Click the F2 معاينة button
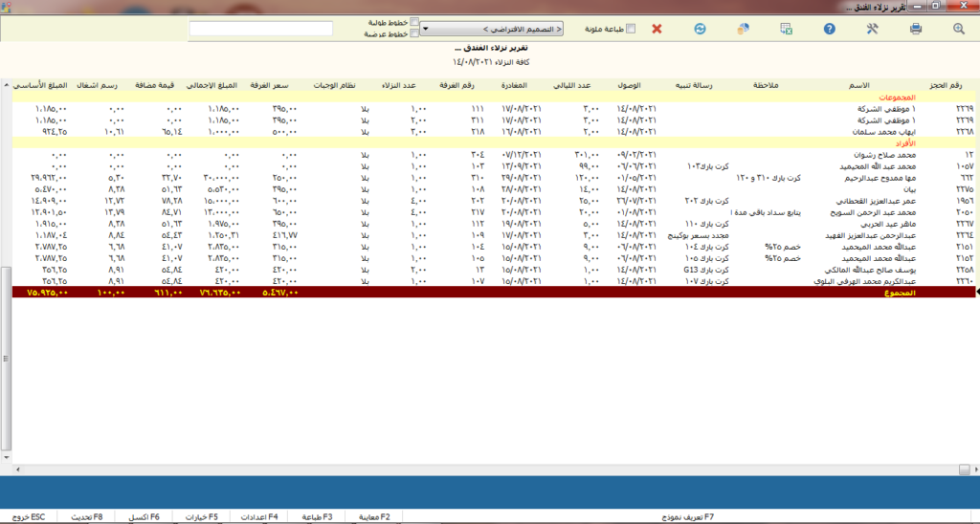The image size is (980, 524). point(372,516)
